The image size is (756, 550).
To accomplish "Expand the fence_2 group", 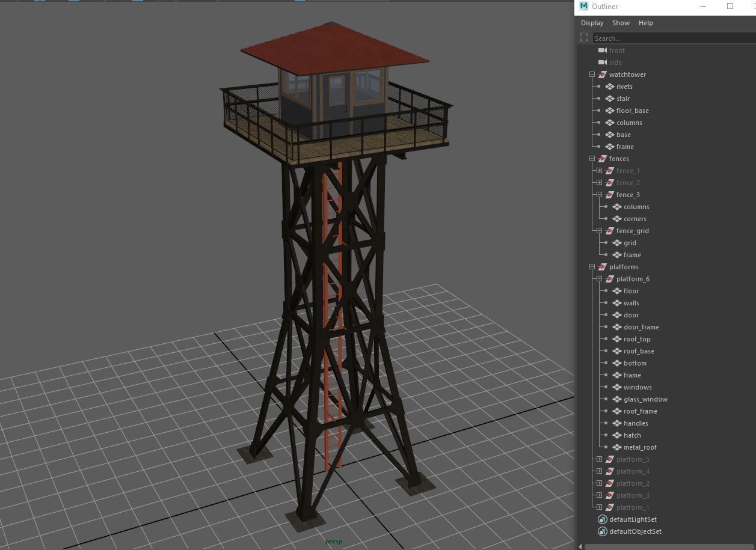I will (x=599, y=183).
